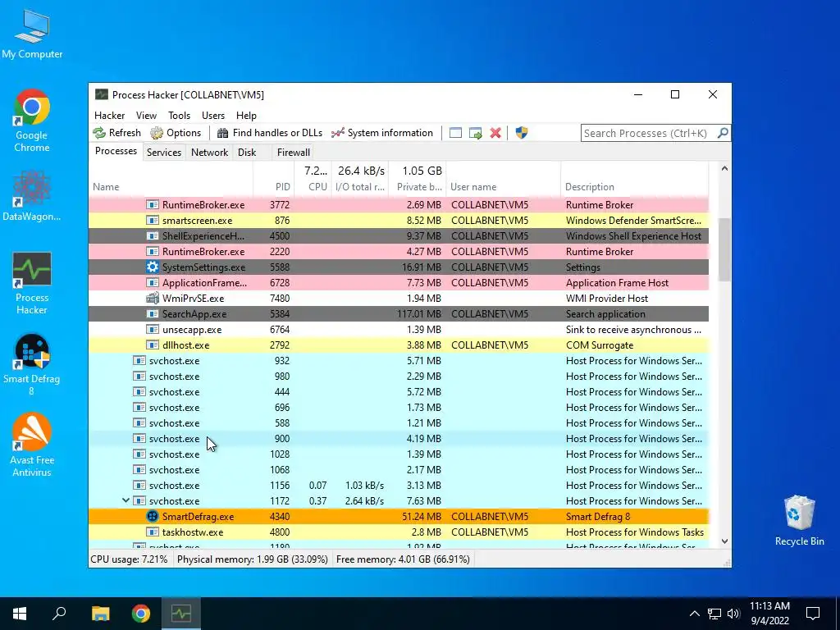Click the Windows Start button

pyautogui.click(x=20, y=614)
